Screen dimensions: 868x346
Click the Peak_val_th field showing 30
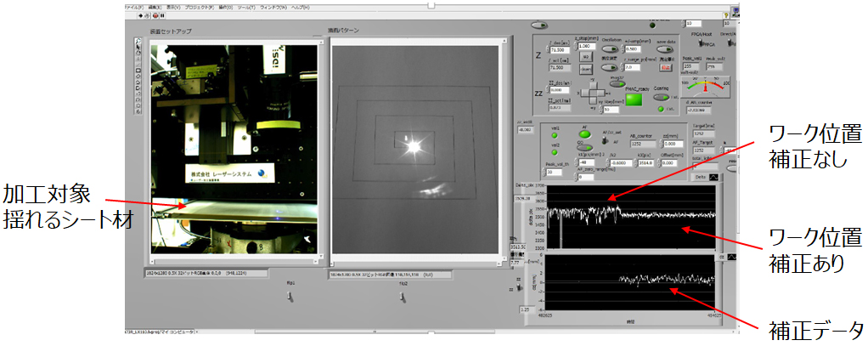(555, 172)
